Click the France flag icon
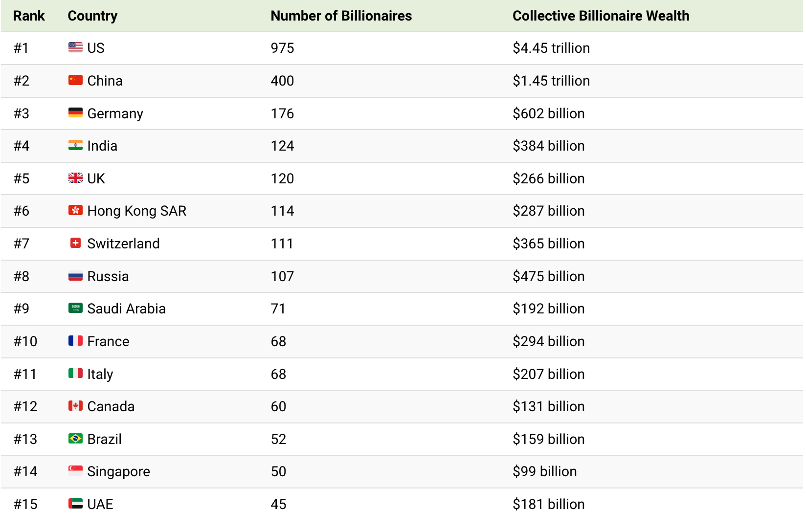This screenshot has width=806, height=532. [75, 341]
